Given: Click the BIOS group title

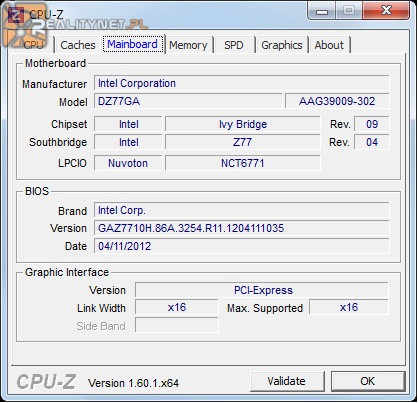Looking at the screenshot, I should pyautogui.click(x=37, y=191).
